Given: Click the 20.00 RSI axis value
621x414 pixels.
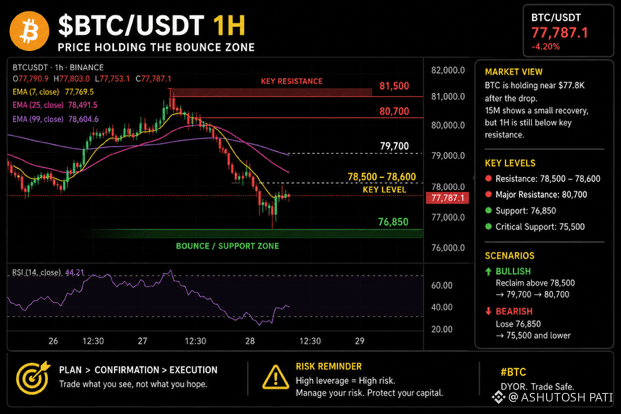Looking at the screenshot, I should click(x=442, y=329).
